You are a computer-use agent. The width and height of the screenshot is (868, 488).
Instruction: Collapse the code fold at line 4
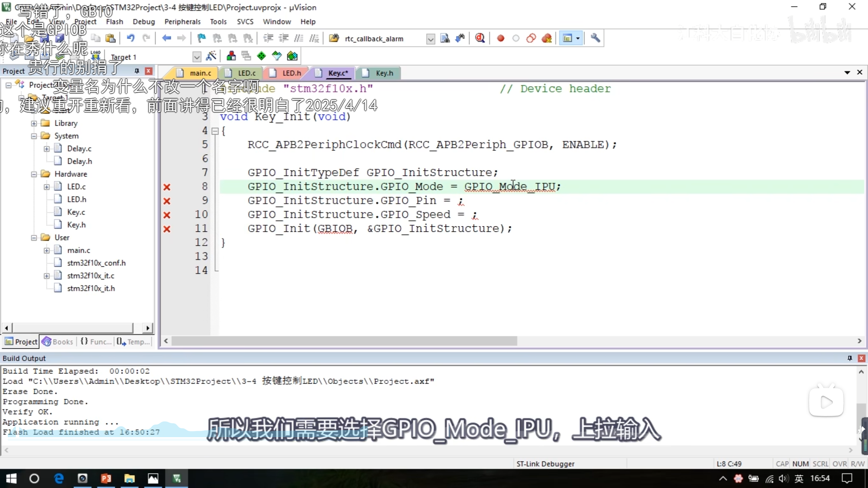pos(215,131)
